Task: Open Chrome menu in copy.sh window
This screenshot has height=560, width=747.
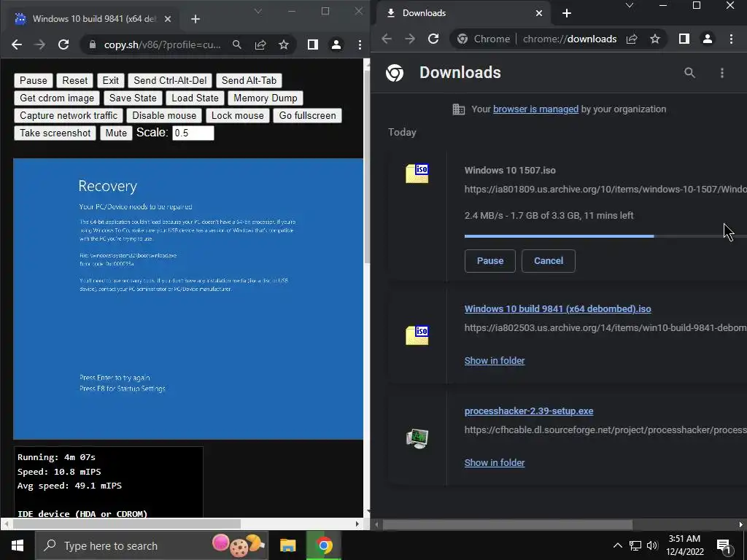Action: click(360, 44)
